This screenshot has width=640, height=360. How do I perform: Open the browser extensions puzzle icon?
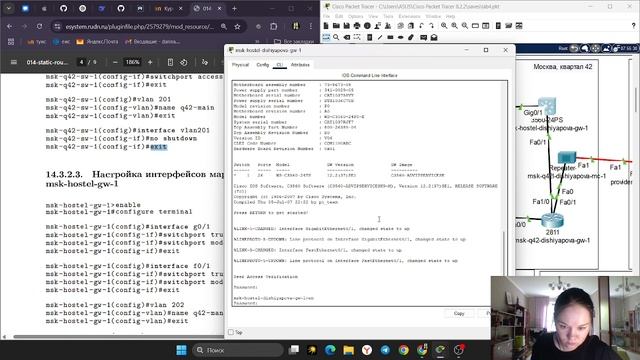[273, 27]
